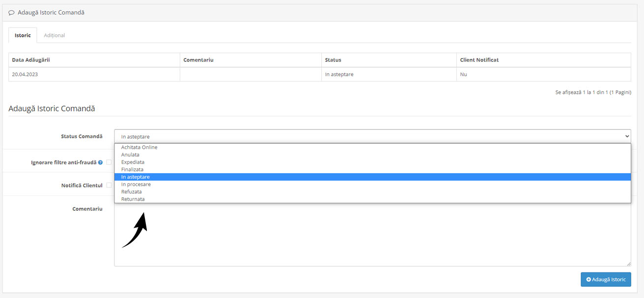Pick Expediata in the status list
The width and height of the screenshot is (644, 298).
372,162
